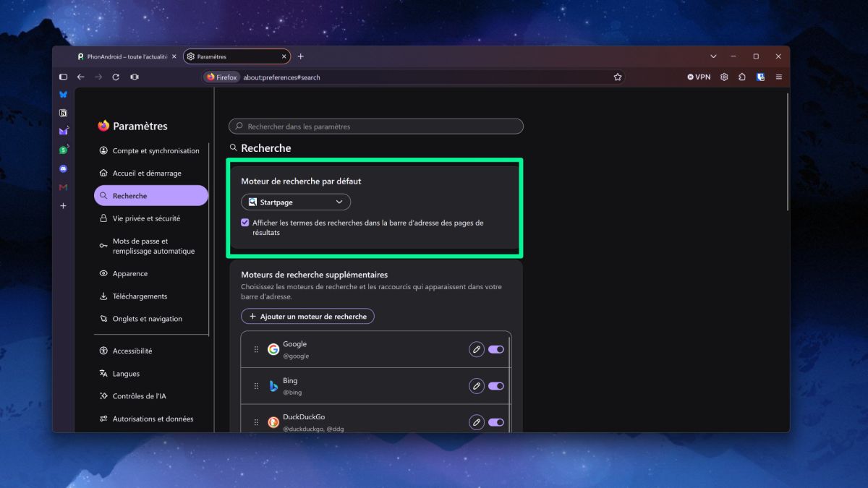Image resolution: width=868 pixels, height=488 pixels.
Task: Click the drag handle on the Google row
Action: pyautogui.click(x=256, y=349)
